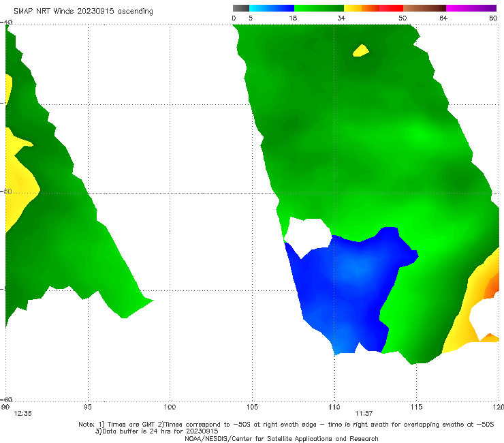
Task: Click the note '3)Data buffer is 24 hrs'
Action: click(157, 431)
